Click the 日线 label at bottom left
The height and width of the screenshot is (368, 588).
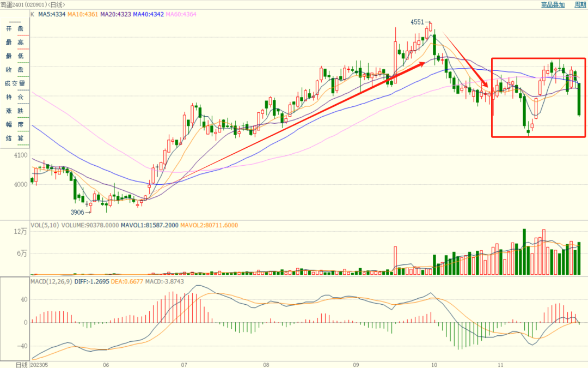pos(14,364)
